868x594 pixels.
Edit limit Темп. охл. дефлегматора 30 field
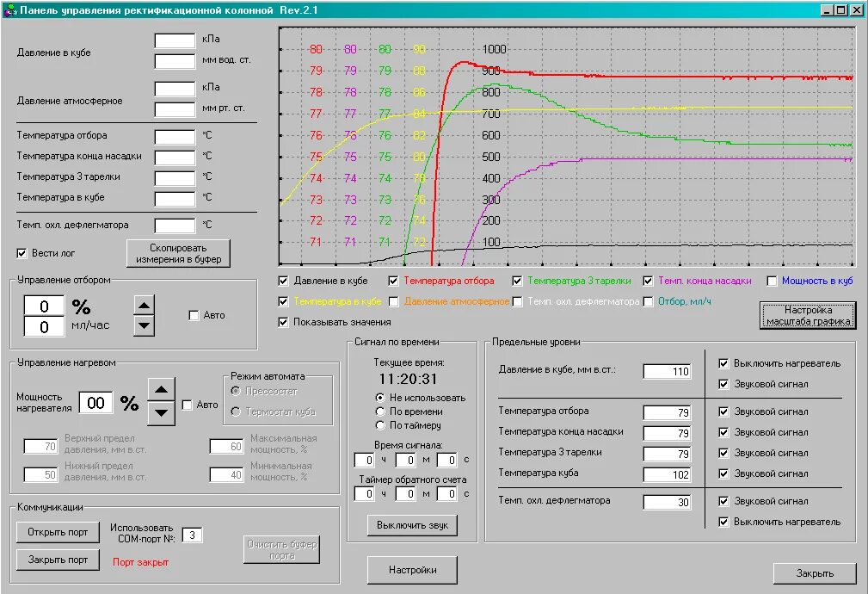[x=667, y=502]
